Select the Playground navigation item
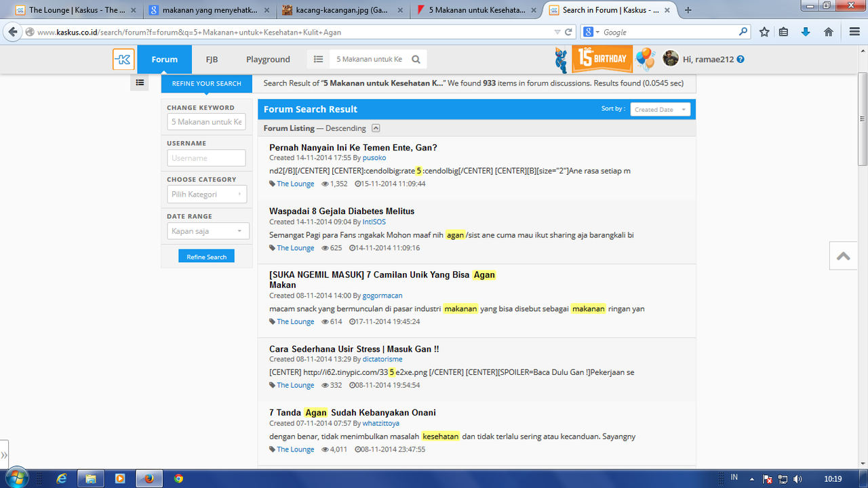Viewport: 868px width, 488px height. click(268, 59)
